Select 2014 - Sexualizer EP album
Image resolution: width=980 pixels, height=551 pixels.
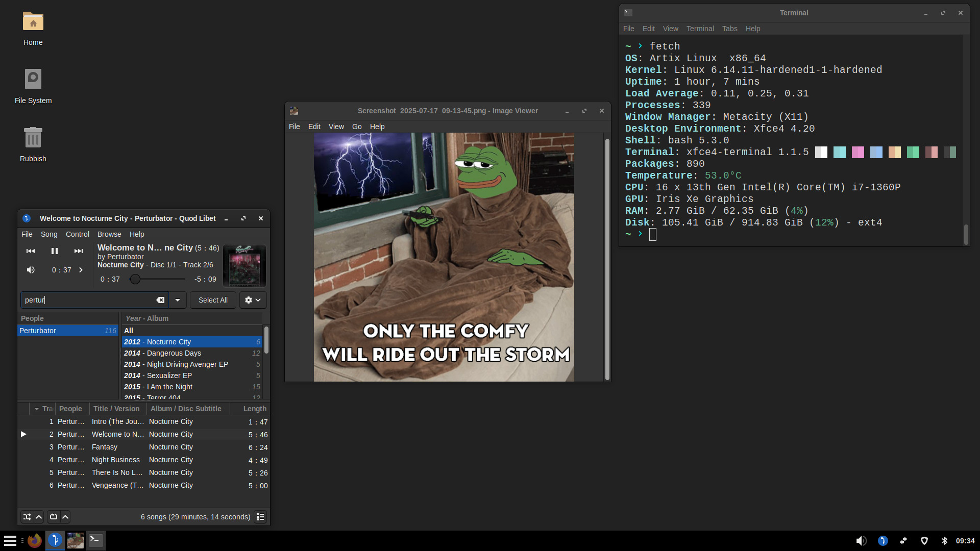pyautogui.click(x=192, y=375)
